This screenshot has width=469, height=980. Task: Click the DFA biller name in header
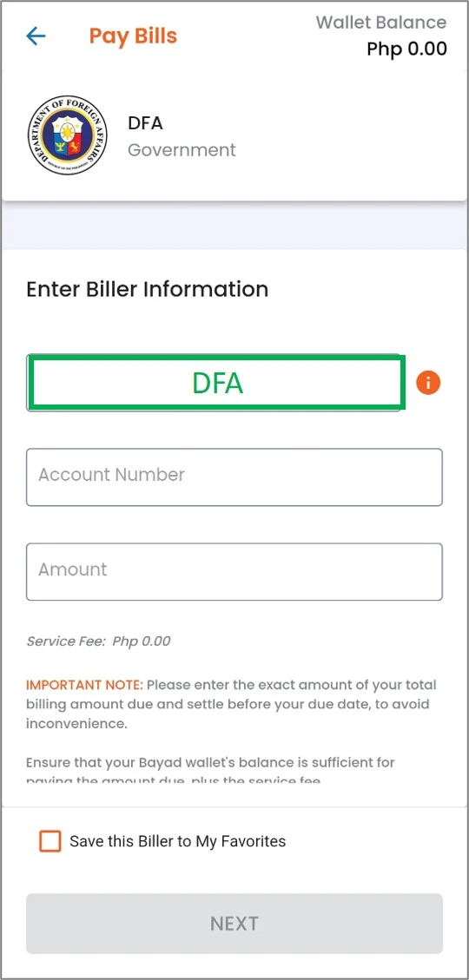click(x=145, y=123)
